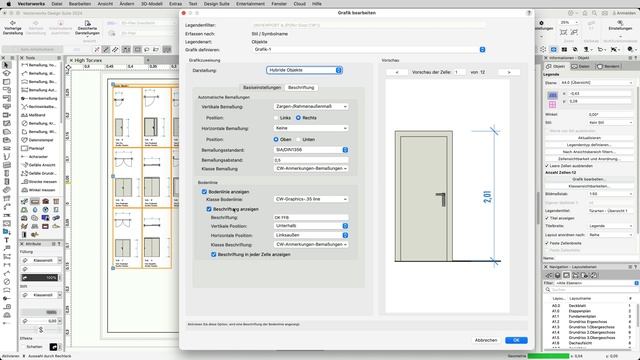Open the Vertikale Bemaßung dropdown

point(311,107)
